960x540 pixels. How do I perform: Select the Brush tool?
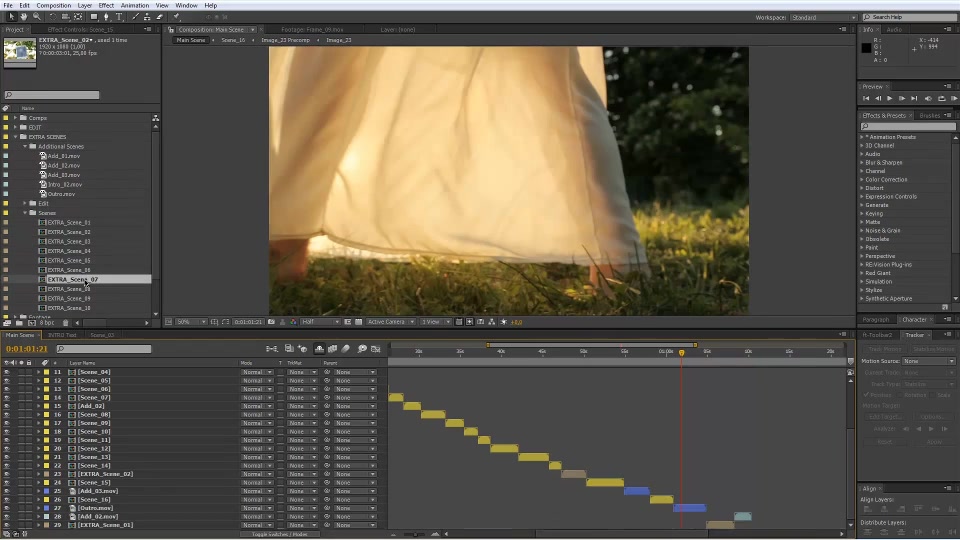coord(135,17)
